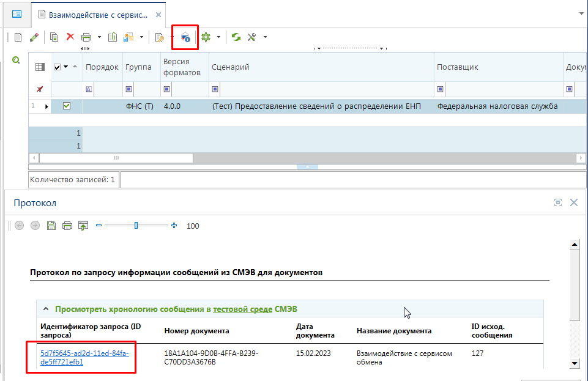Click the protocol back navigation arrow

[20, 226]
